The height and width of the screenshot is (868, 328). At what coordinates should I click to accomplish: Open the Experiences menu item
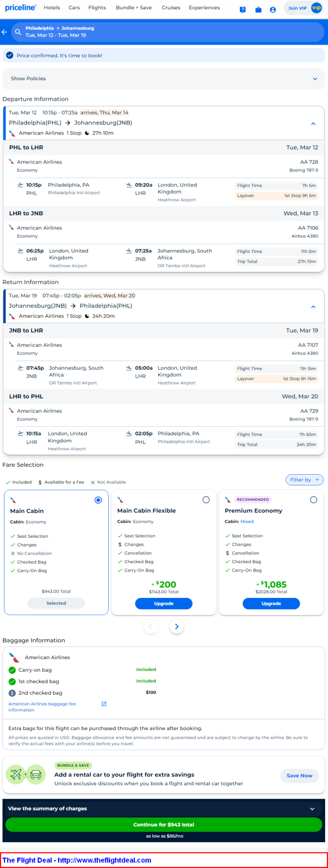click(x=205, y=8)
